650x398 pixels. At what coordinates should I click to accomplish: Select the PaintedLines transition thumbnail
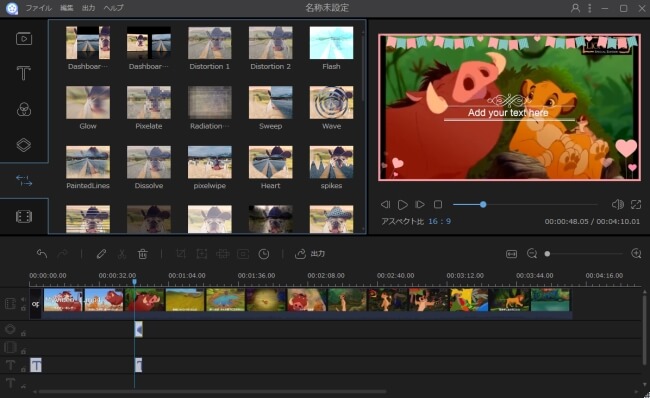coord(88,163)
